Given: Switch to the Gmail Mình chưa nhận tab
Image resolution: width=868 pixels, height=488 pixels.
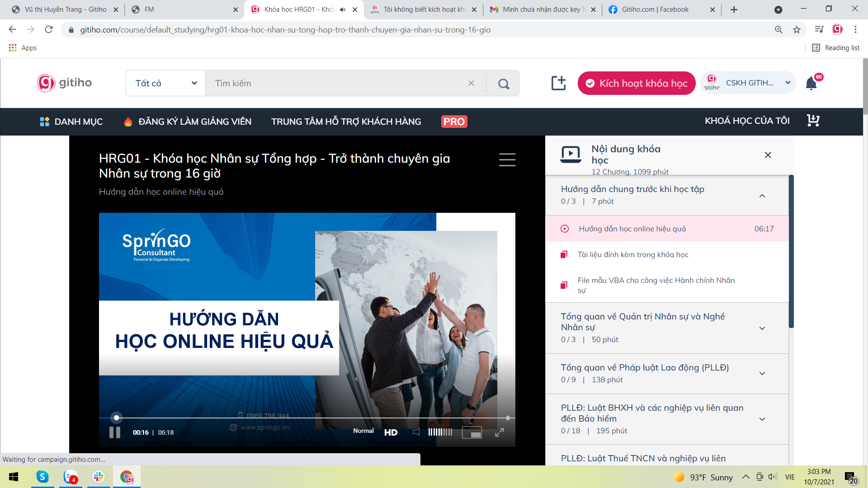Looking at the screenshot, I should (x=542, y=9).
